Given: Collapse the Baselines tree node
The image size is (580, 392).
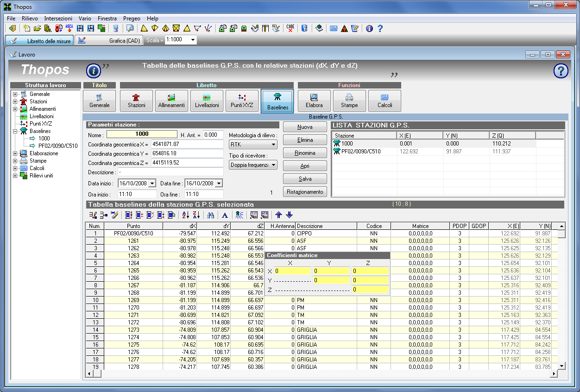Looking at the screenshot, I should click(15, 131).
